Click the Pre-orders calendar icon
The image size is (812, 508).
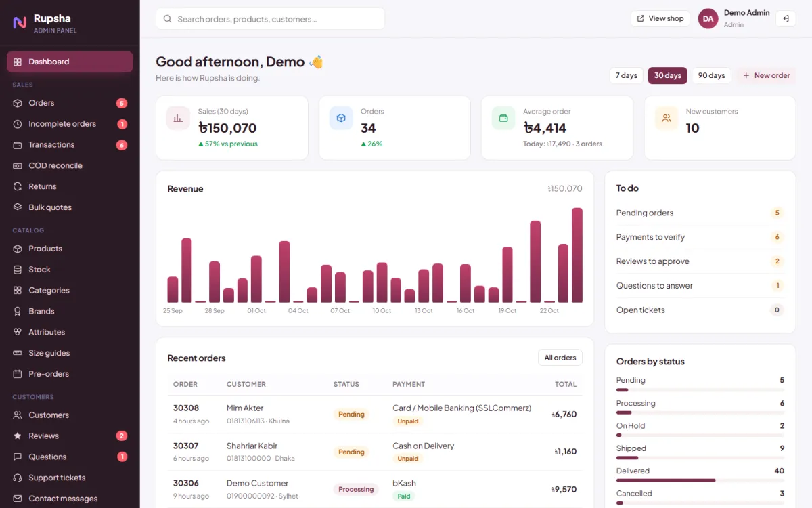(x=18, y=374)
